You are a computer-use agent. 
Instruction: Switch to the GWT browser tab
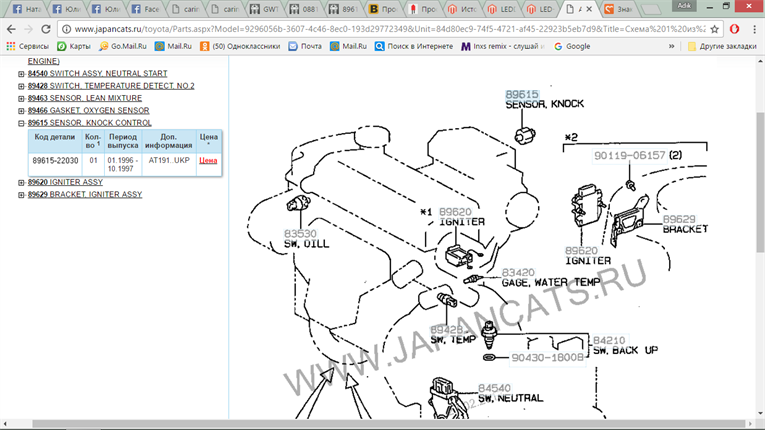click(272, 9)
